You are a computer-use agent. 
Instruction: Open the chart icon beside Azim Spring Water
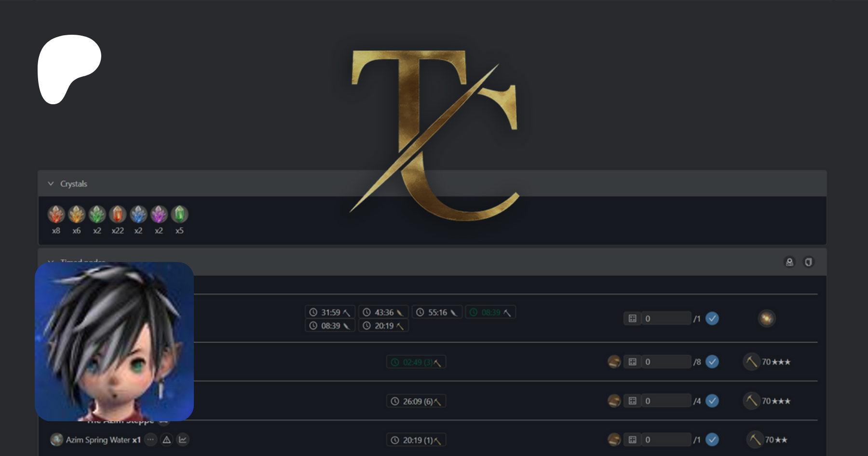pyautogui.click(x=183, y=440)
